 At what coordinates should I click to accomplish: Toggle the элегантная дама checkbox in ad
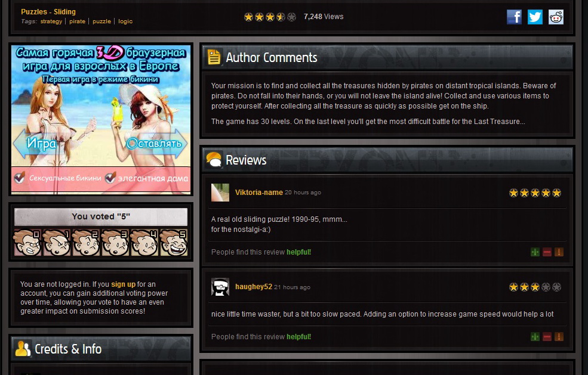tap(110, 178)
